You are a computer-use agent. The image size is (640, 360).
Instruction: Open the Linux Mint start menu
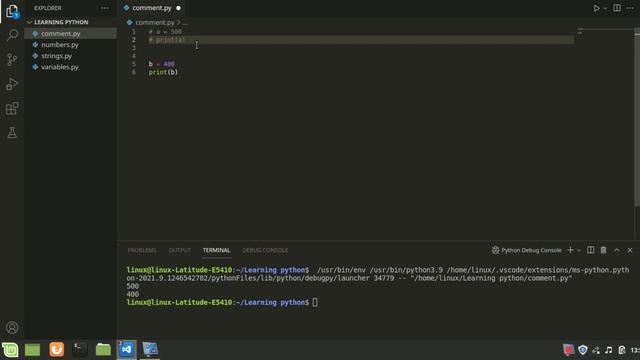click(x=10, y=350)
